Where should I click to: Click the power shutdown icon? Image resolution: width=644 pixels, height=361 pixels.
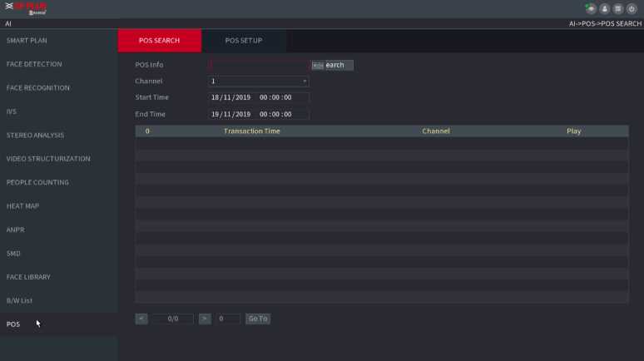pos(632,8)
